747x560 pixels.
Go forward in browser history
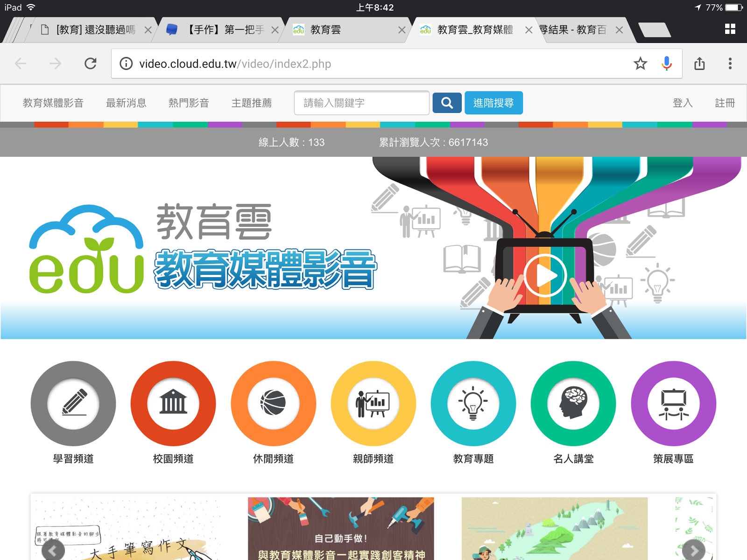(55, 63)
